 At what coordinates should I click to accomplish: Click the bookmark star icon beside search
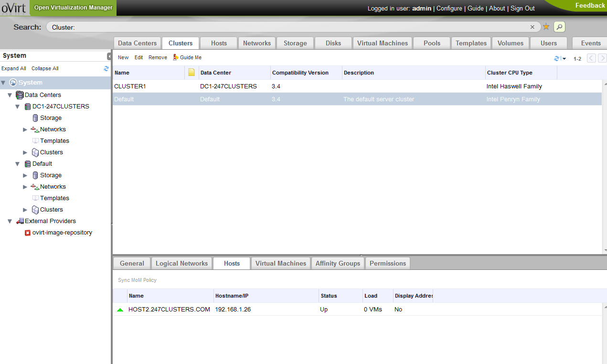click(546, 27)
